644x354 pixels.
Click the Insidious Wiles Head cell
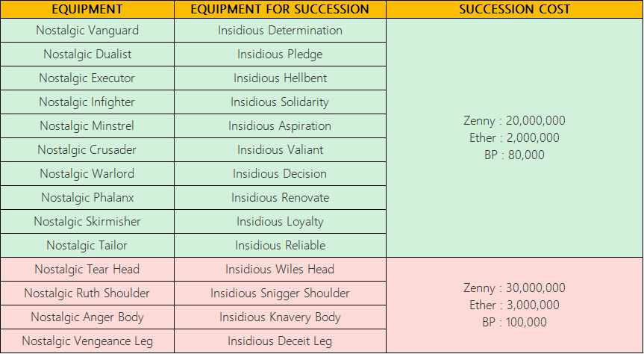(280, 270)
